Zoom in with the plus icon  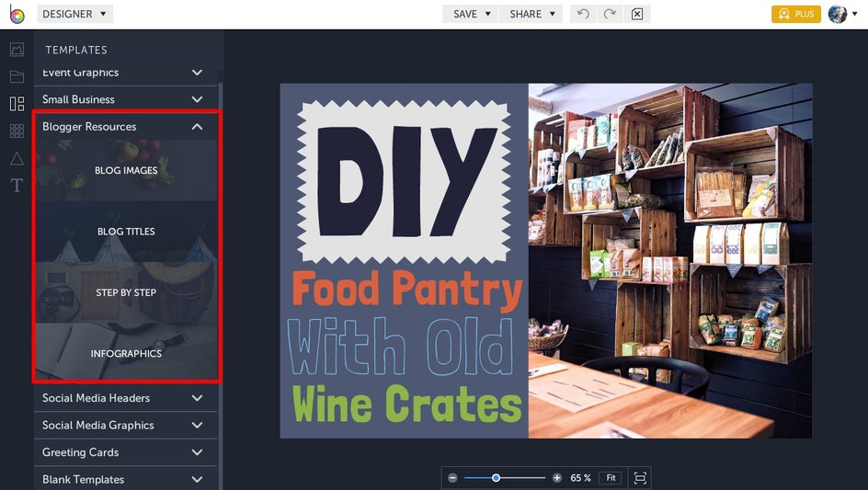(557, 478)
